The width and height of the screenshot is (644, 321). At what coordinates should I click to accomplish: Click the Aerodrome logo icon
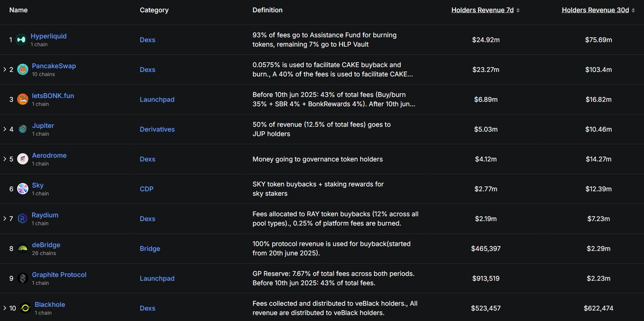[x=23, y=159]
